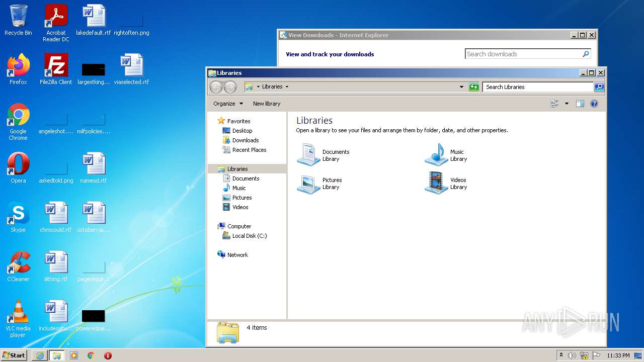Open Explorer Help question mark icon
644x362 pixels.
(594, 104)
